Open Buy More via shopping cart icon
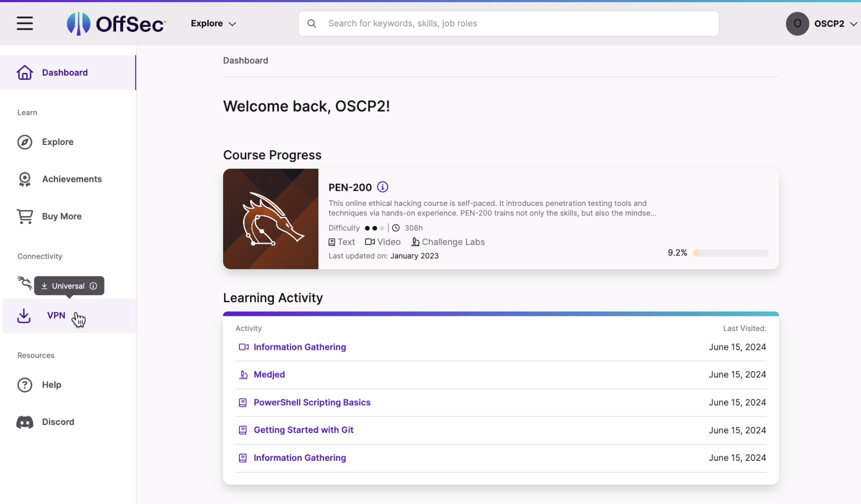 pyautogui.click(x=24, y=216)
